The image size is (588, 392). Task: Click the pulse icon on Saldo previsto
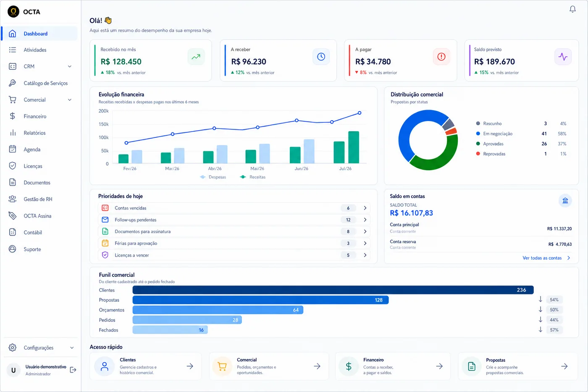[563, 57]
